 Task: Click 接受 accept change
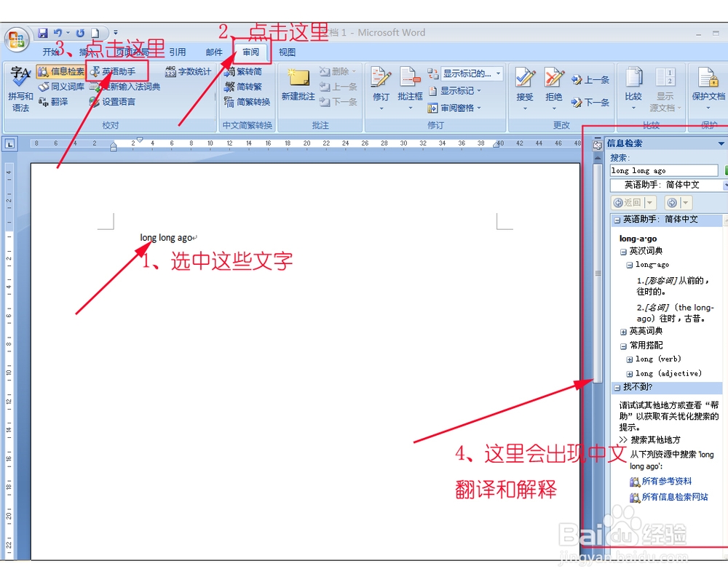pos(525,89)
